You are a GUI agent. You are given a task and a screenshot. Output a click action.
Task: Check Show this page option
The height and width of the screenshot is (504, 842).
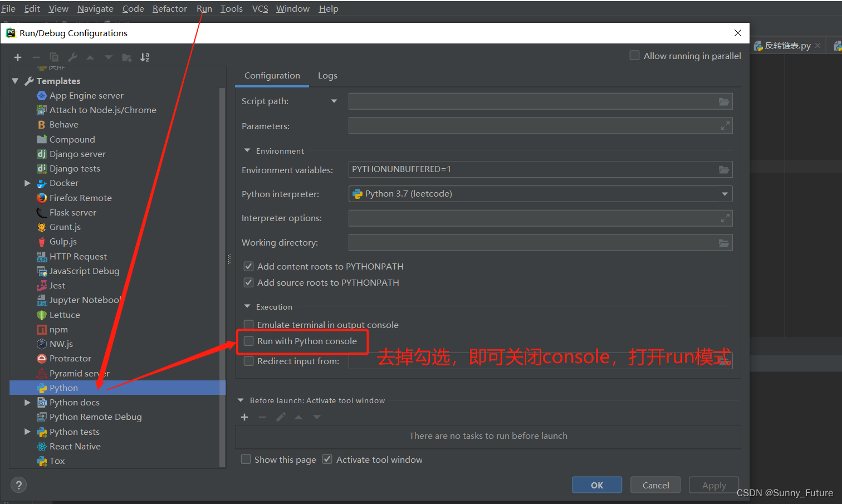246,459
